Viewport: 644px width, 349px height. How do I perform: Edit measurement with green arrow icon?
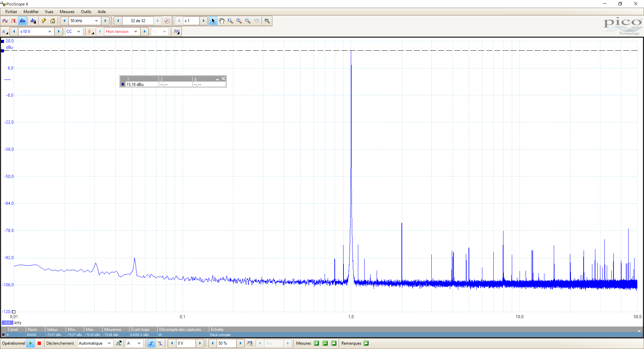(334, 343)
